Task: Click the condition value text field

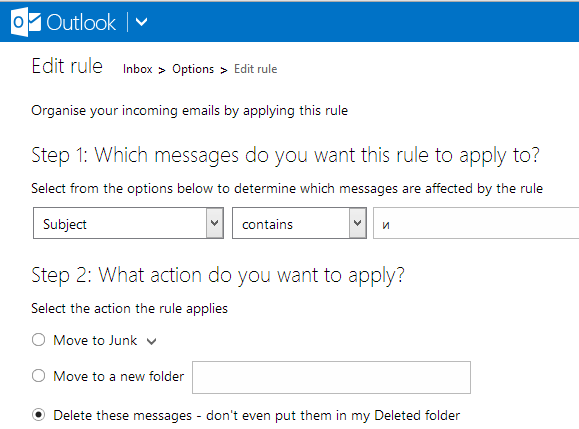Action: click(x=476, y=223)
